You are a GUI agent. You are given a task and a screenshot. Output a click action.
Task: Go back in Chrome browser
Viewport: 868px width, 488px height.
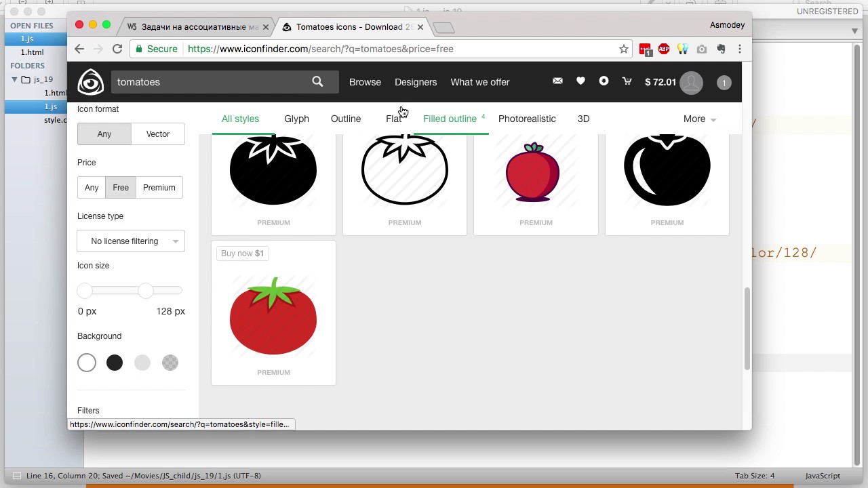[x=79, y=49]
